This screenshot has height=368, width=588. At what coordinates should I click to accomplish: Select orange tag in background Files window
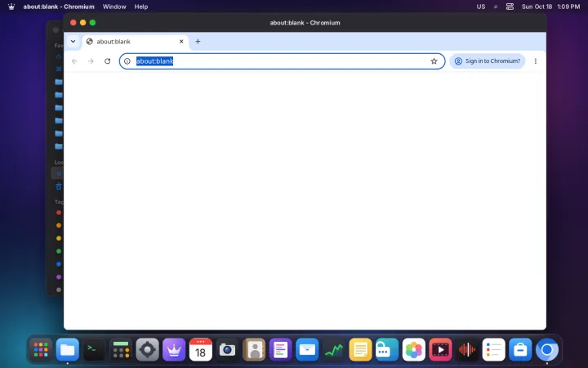59,226
